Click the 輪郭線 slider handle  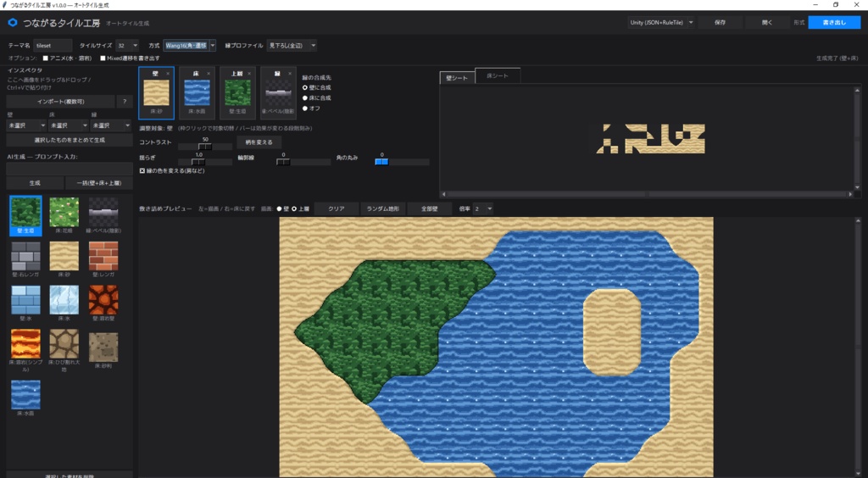point(283,162)
